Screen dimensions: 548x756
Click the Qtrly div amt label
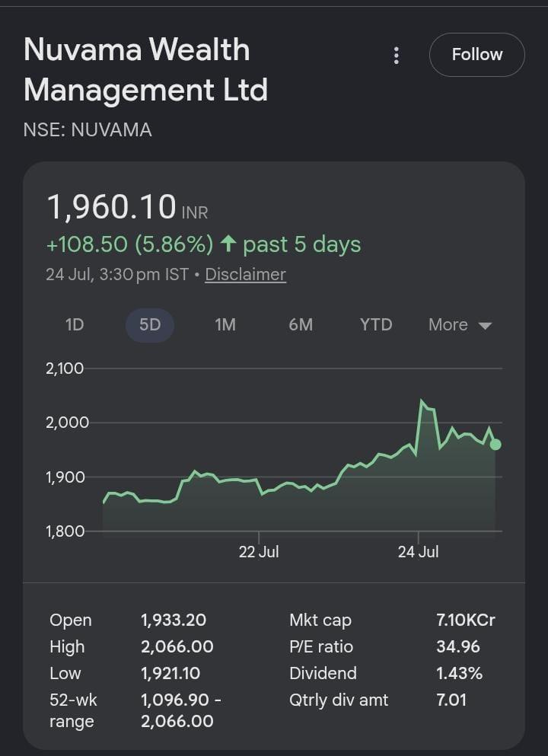pyautogui.click(x=339, y=700)
